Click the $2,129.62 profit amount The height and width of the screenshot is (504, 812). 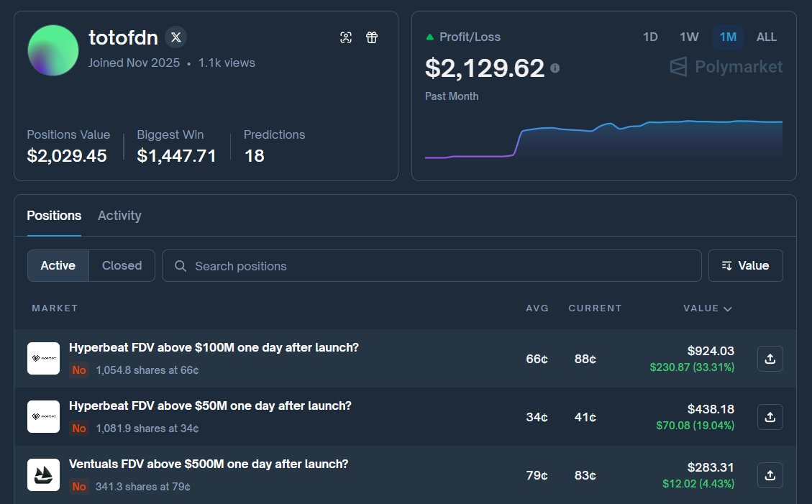485,68
